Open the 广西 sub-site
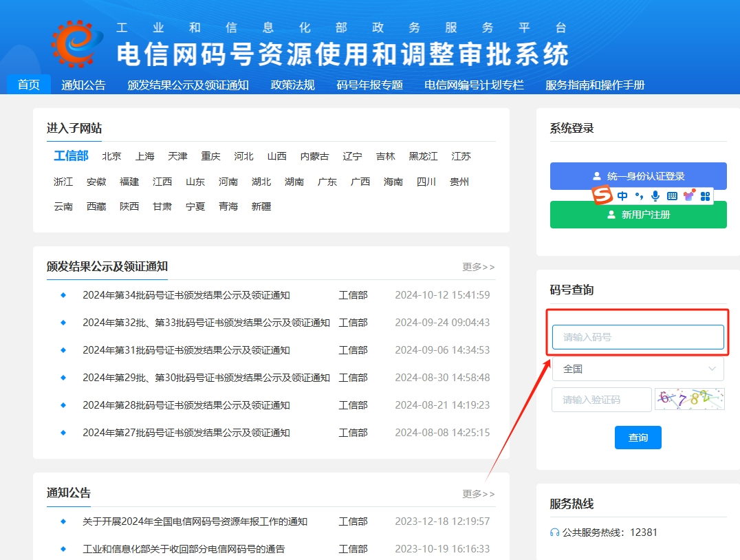Image resolution: width=740 pixels, height=560 pixels. click(360, 182)
